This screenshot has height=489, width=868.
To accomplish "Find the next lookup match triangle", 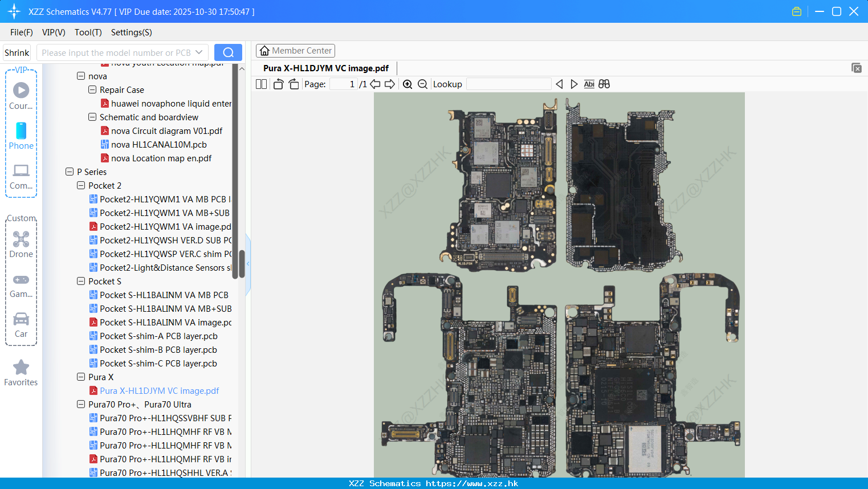I will pyautogui.click(x=574, y=84).
